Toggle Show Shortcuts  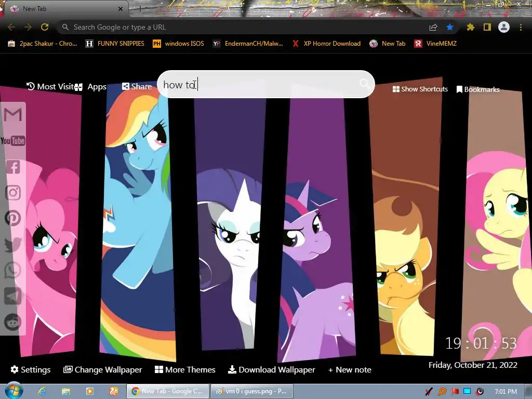point(420,89)
